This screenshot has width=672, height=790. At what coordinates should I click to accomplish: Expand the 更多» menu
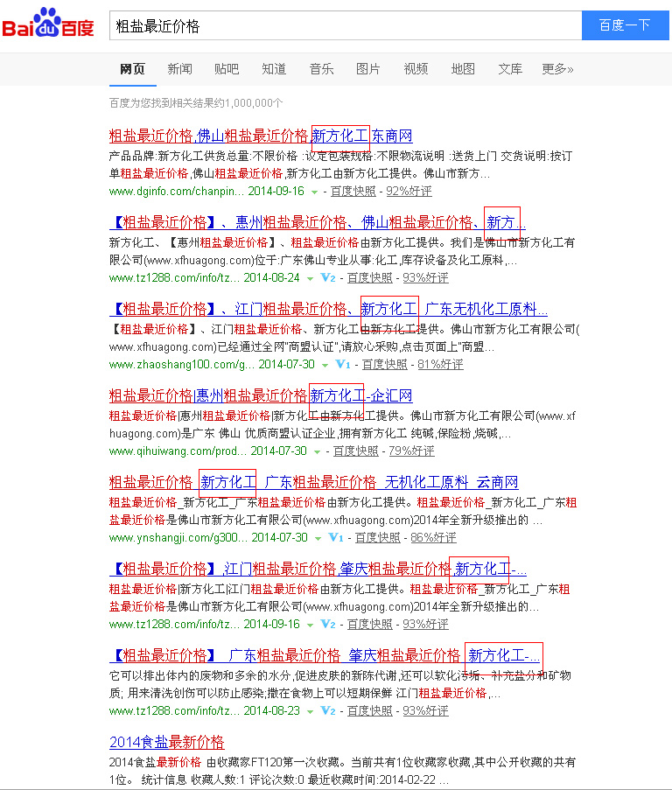pos(557,69)
